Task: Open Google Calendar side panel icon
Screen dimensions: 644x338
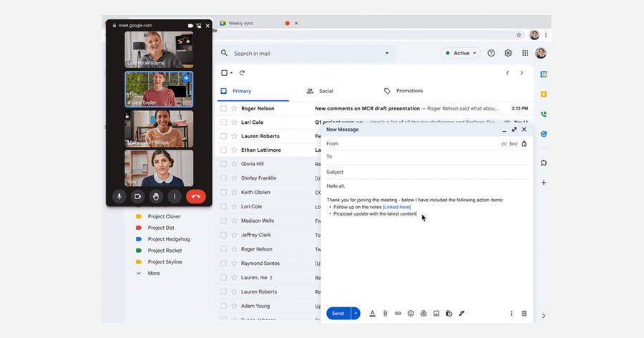Action: 544,74
